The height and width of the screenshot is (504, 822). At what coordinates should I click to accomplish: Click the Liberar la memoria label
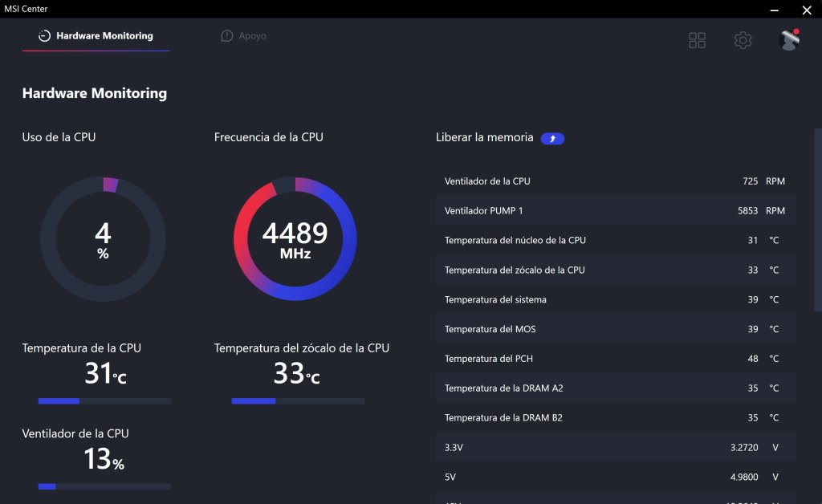click(x=484, y=137)
